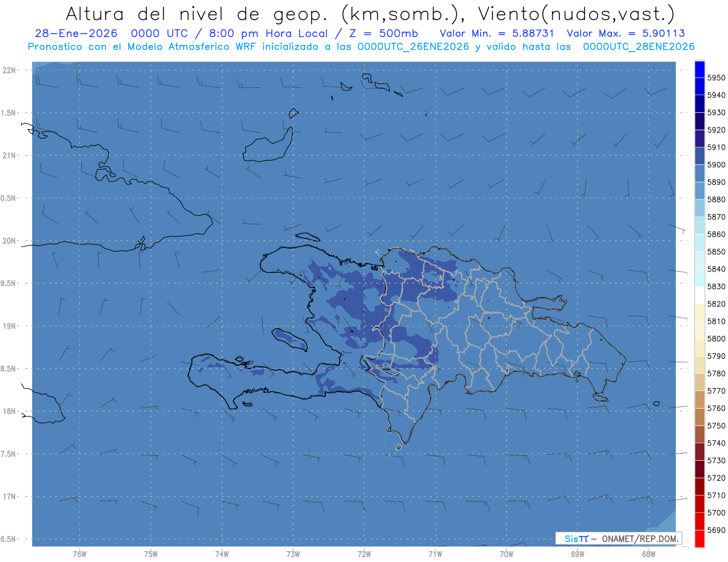Click the '22N' latitude label
The image size is (728, 562).
click(8, 70)
